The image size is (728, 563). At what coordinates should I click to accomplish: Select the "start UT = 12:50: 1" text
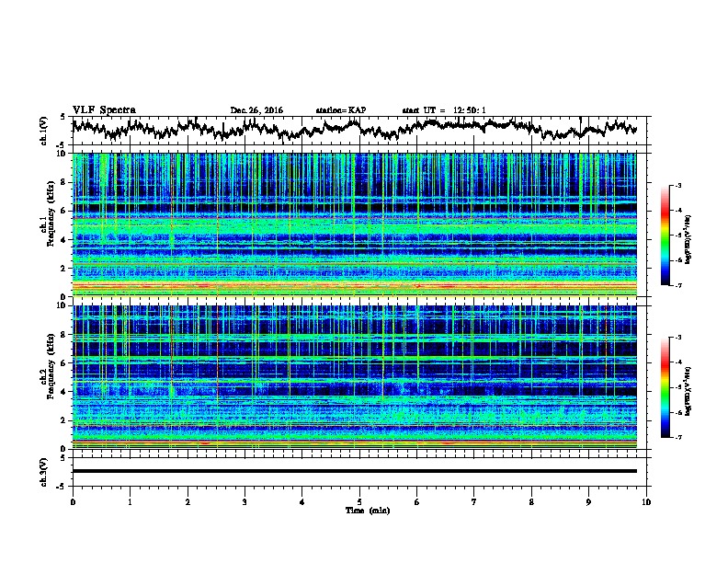(444, 110)
